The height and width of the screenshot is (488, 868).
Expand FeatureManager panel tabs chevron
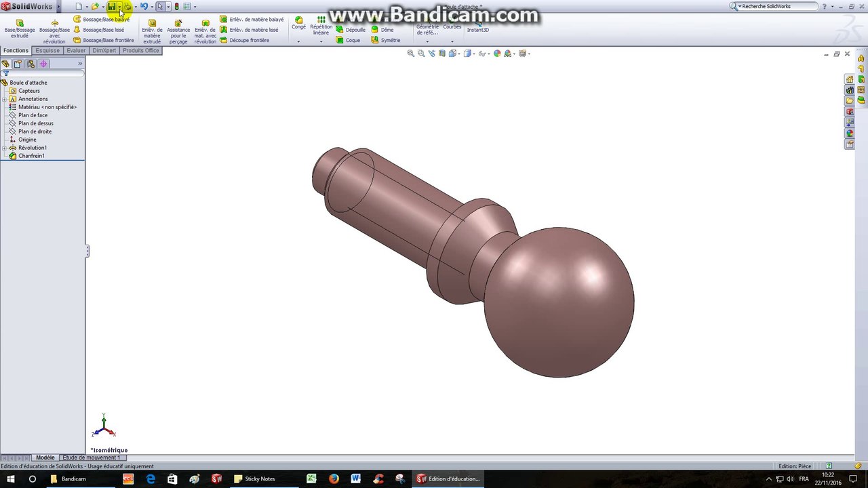coord(79,64)
